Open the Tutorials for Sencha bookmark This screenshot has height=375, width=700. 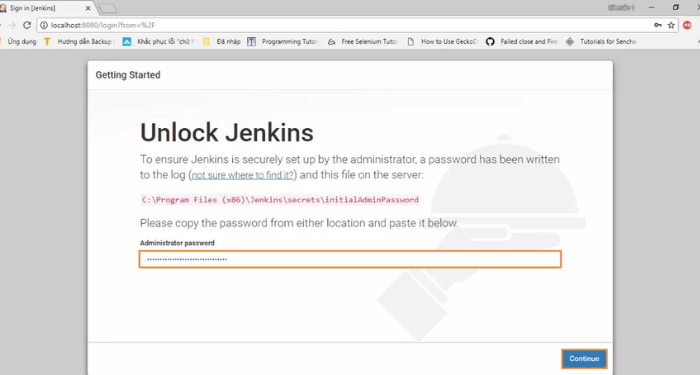(x=601, y=42)
